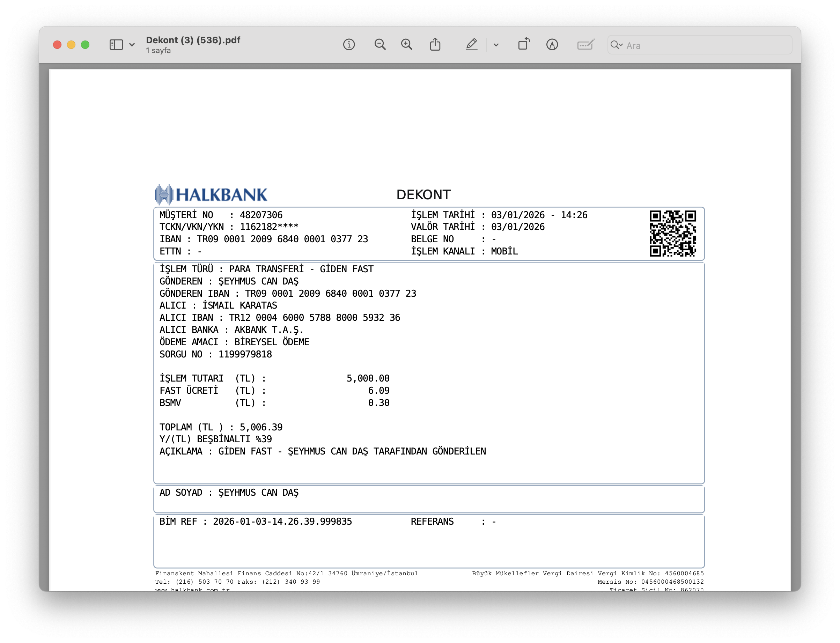Image resolution: width=840 pixels, height=643 pixels.
Task: Open the Share menu
Action: click(x=435, y=44)
